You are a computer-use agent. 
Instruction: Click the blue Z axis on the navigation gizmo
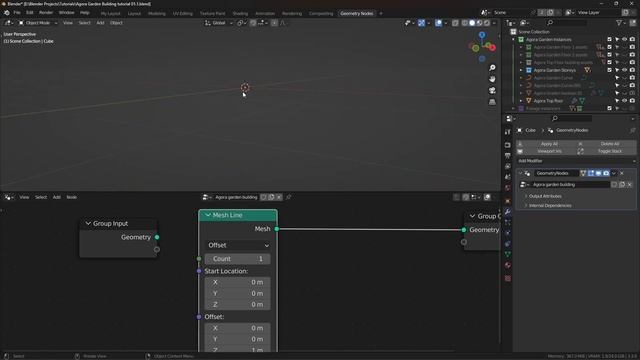click(x=482, y=35)
